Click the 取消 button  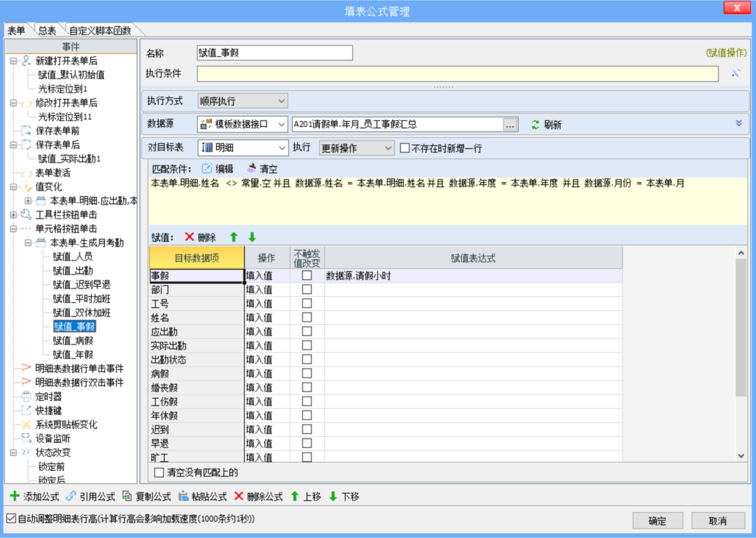pos(717,520)
